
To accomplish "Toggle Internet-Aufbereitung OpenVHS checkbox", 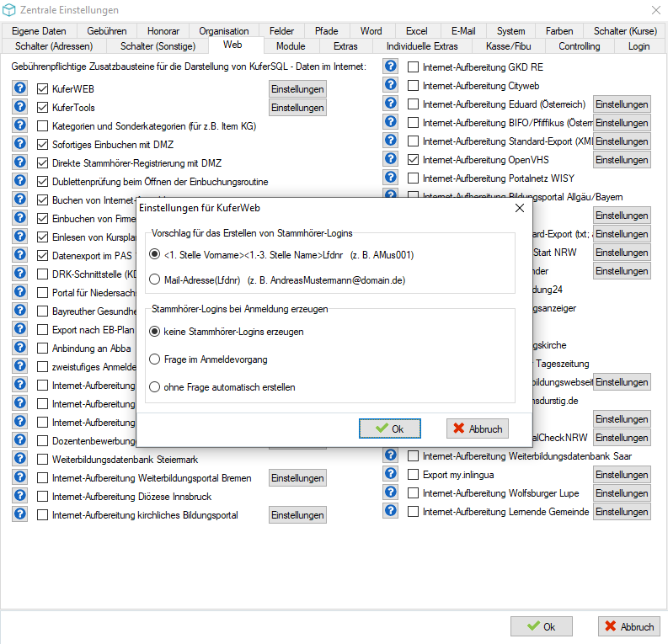I will point(413,160).
